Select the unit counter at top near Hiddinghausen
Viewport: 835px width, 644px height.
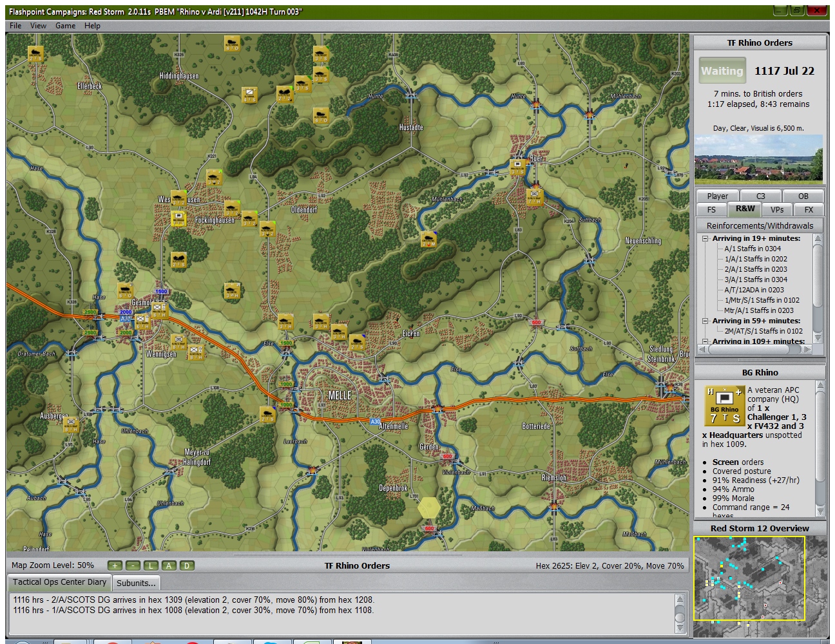(232, 43)
